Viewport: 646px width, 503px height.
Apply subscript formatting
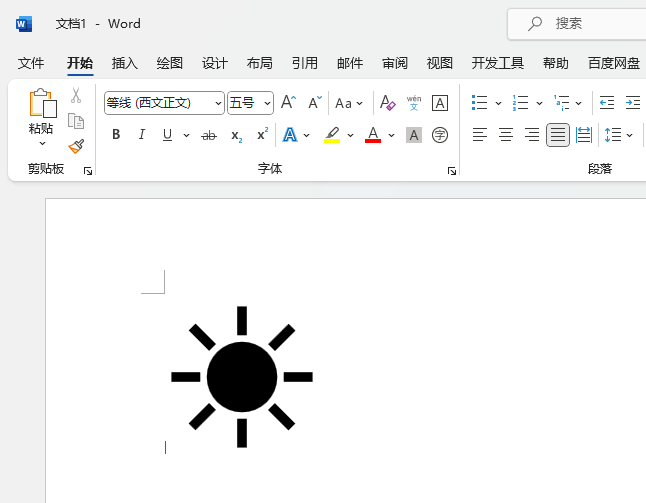pyautogui.click(x=236, y=135)
